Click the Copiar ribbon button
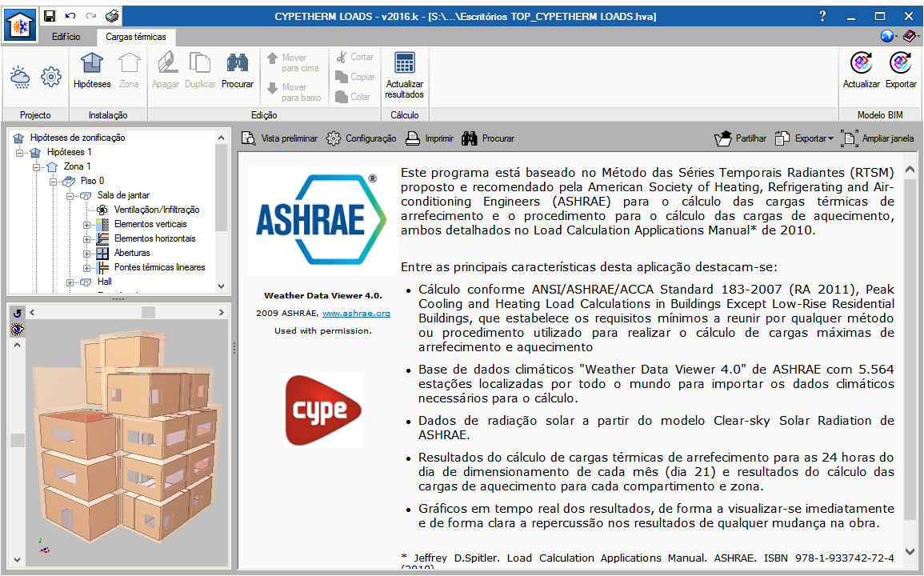Screen dimensions: 924x576 [354, 77]
